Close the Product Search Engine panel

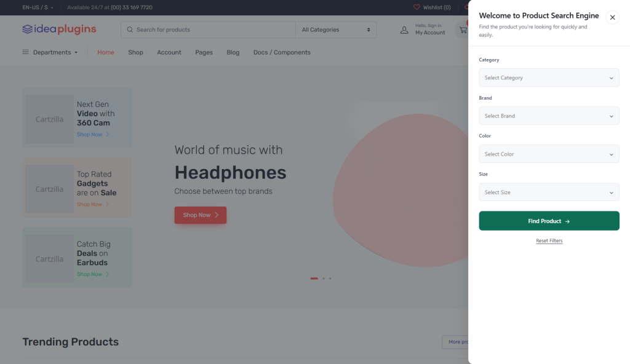click(612, 17)
